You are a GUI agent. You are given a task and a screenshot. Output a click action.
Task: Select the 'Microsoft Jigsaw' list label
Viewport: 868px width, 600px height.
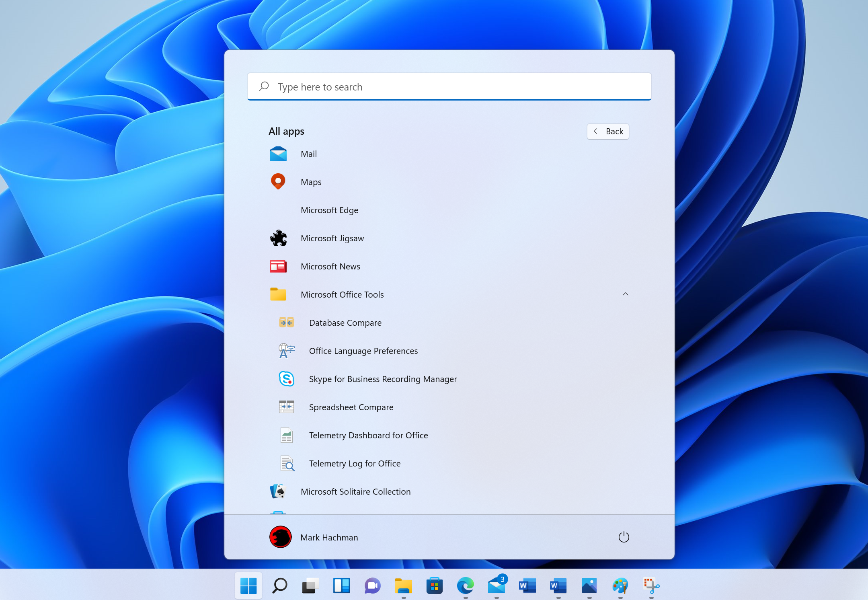pyautogui.click(x=332, y=238)
